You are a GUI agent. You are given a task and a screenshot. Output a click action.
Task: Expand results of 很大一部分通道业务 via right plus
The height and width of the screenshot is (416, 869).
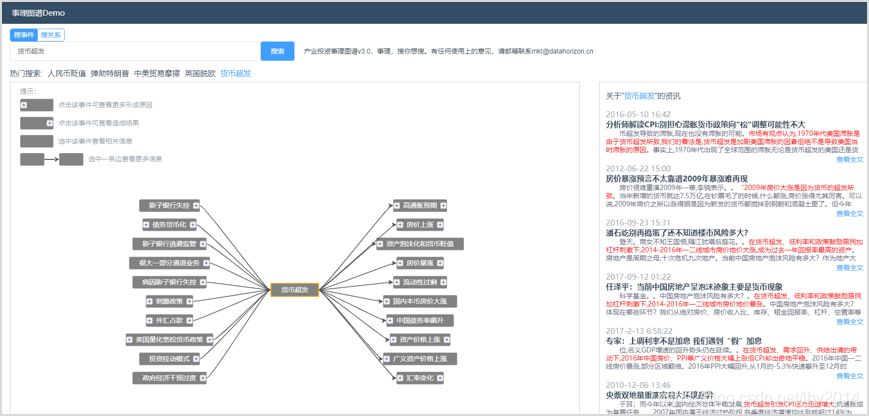[206, 263]
